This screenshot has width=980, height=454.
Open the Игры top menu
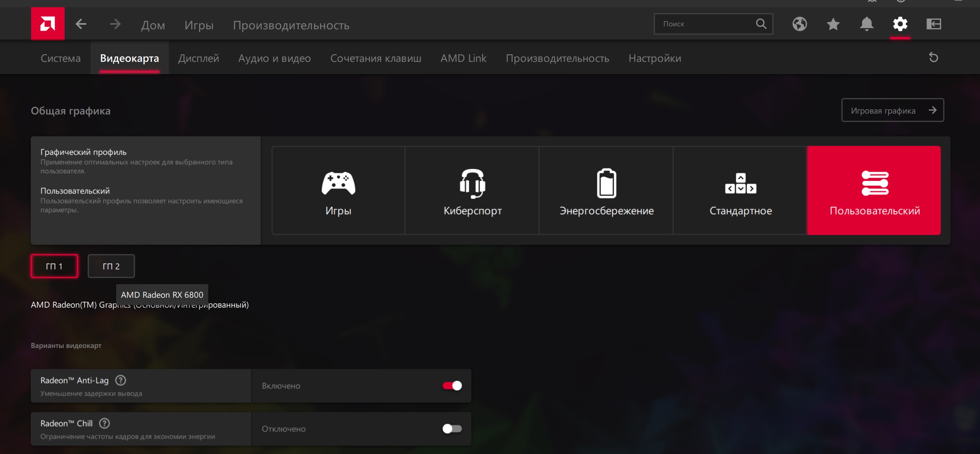(x=199, y=25)
